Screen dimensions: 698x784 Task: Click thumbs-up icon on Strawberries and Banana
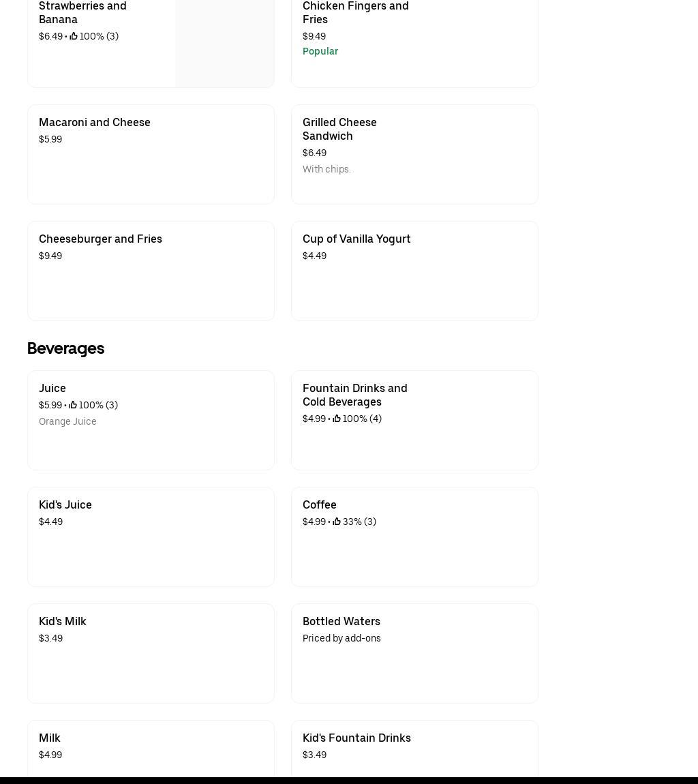74,37
